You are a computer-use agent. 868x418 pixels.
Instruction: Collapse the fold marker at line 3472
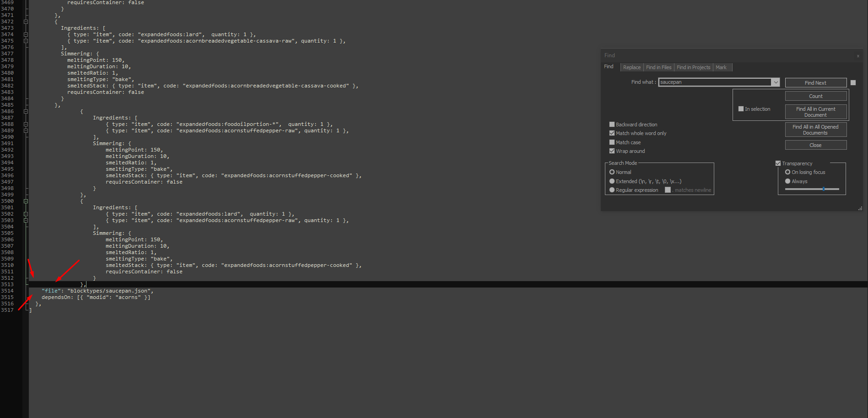tap(26, 22)
